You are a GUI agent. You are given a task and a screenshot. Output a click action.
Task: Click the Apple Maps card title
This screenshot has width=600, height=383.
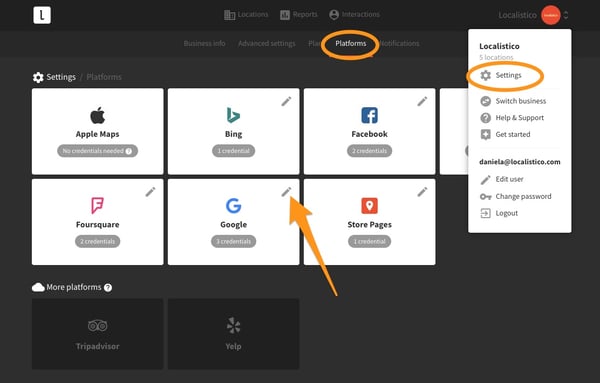click(98, 134)
